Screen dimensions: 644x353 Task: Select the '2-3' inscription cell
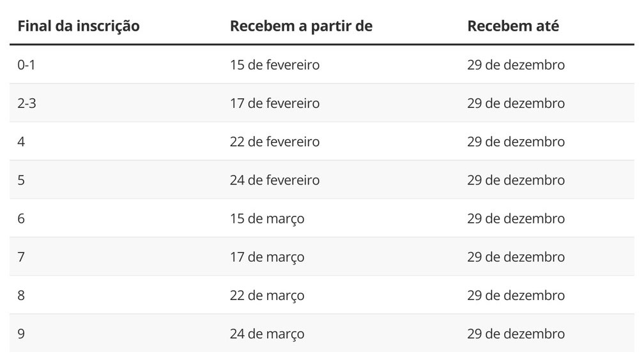pyautogui.click(x=27, y=103)
